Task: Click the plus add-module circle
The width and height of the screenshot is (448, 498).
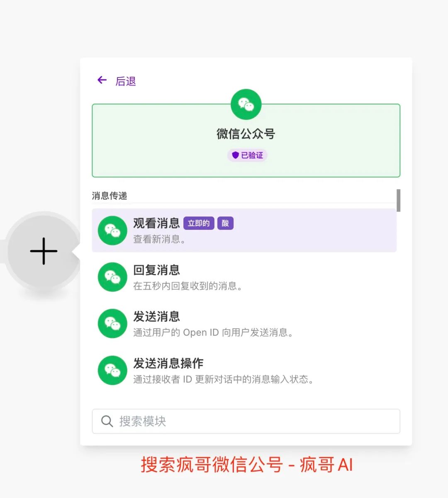Action: (44, 251)
